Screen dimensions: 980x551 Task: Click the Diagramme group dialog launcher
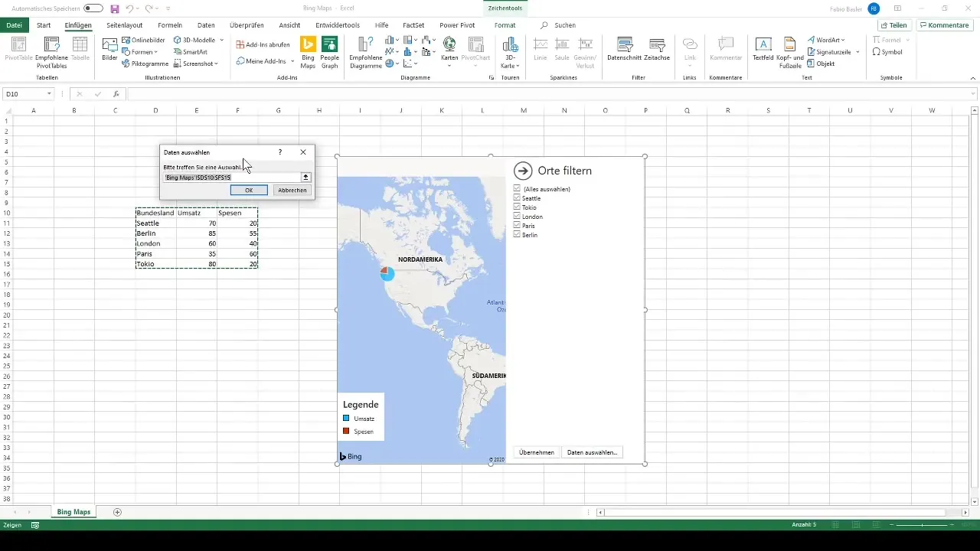click(492, 77)
